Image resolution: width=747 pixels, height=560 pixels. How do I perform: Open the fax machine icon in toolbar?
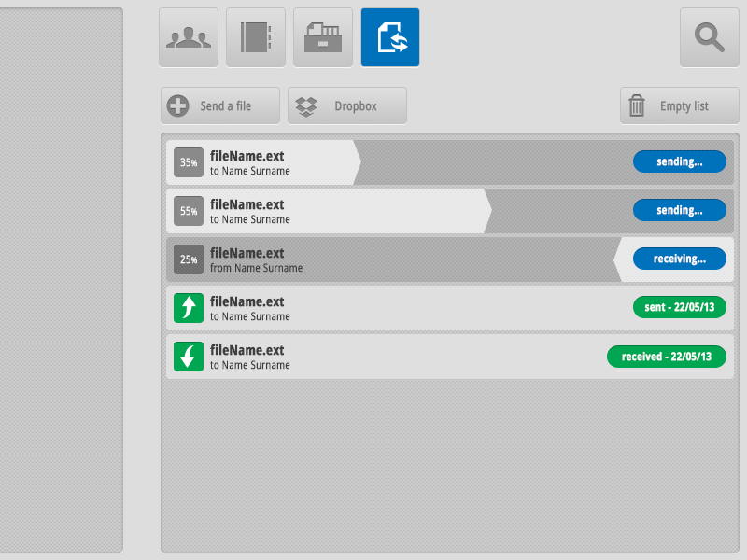(323, 37)
